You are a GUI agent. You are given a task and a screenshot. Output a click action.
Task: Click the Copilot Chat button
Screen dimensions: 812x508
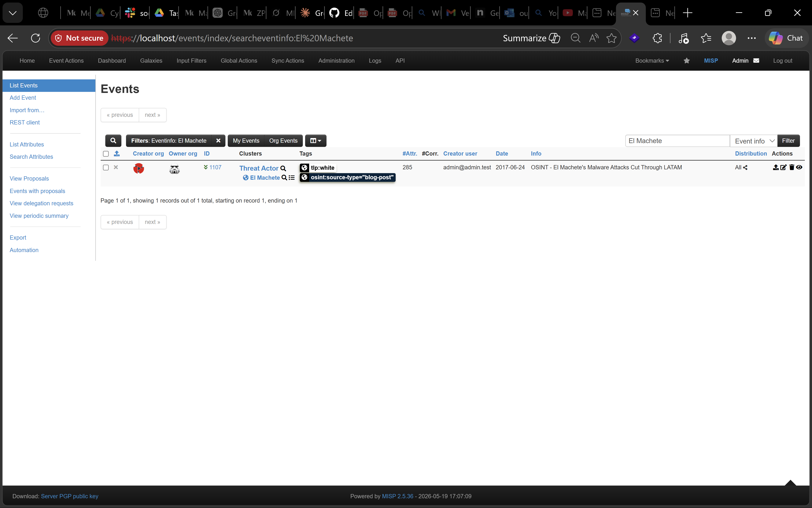pos(786,38)
